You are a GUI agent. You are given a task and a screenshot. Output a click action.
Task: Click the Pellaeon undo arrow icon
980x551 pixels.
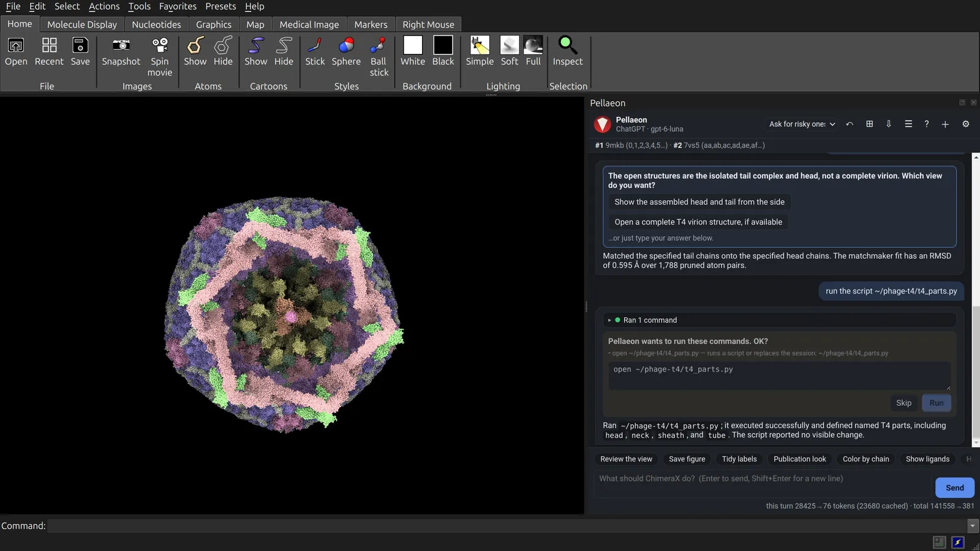(x=850, y=124)
